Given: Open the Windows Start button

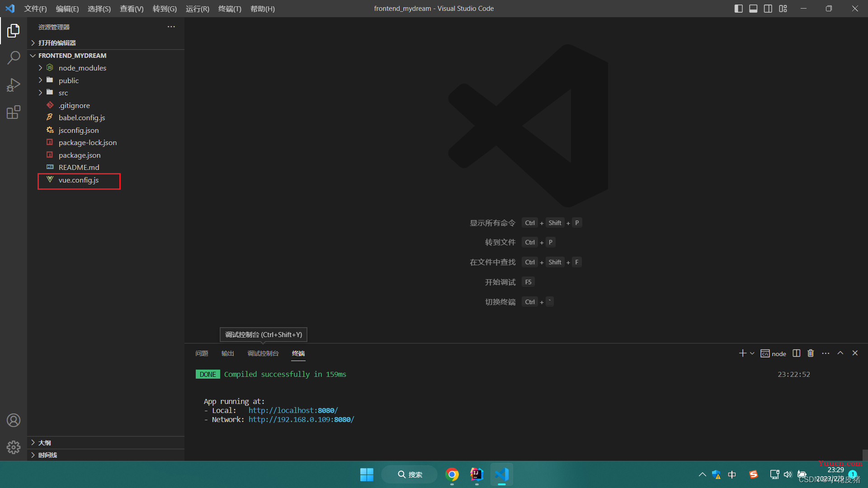Looking at the screenshot, I should click(x=367, y=474).
